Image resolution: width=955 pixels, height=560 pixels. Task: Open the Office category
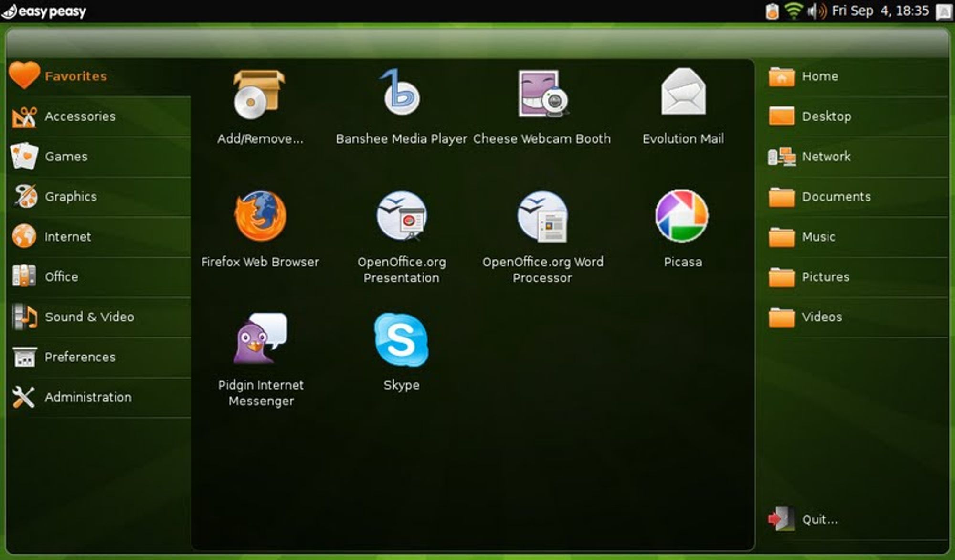pyautogui.click(x=99, y=277)
